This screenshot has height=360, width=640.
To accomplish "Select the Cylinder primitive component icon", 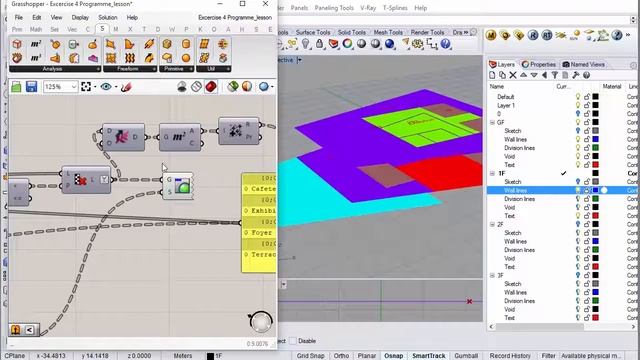I will pos(186,44).
